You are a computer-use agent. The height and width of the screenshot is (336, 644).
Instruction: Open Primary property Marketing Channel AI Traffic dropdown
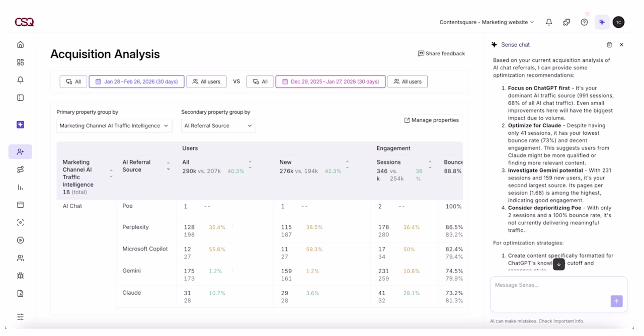pos(114,126)
